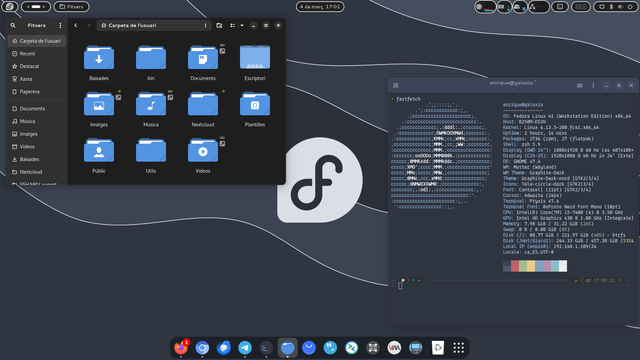Select the bin folder
Image resolution: width=640 pixels, height=360 pixels.
click(x=151, y=58)
